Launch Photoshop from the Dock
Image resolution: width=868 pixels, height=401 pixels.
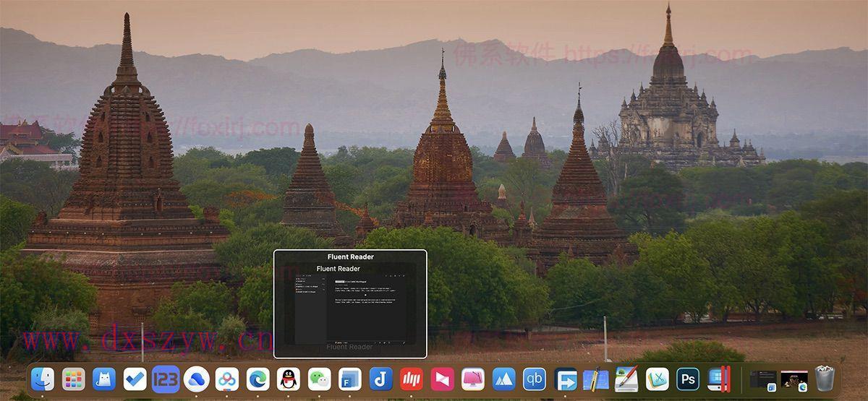(688, 379)
